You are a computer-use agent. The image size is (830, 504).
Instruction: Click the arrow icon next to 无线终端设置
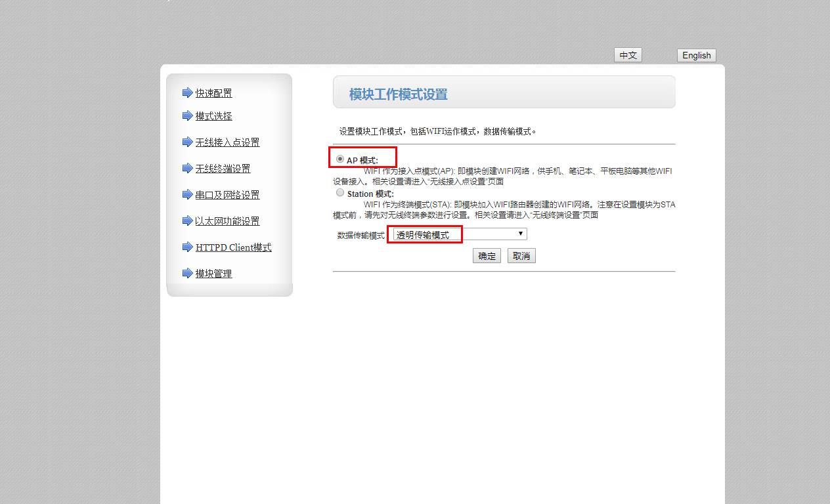coord(187,168)
